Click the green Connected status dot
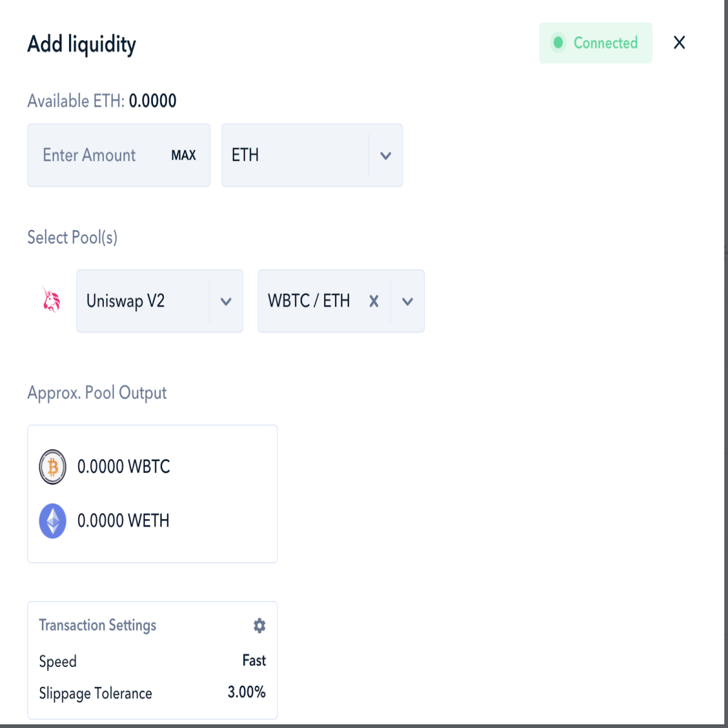 tap(558, 42)
